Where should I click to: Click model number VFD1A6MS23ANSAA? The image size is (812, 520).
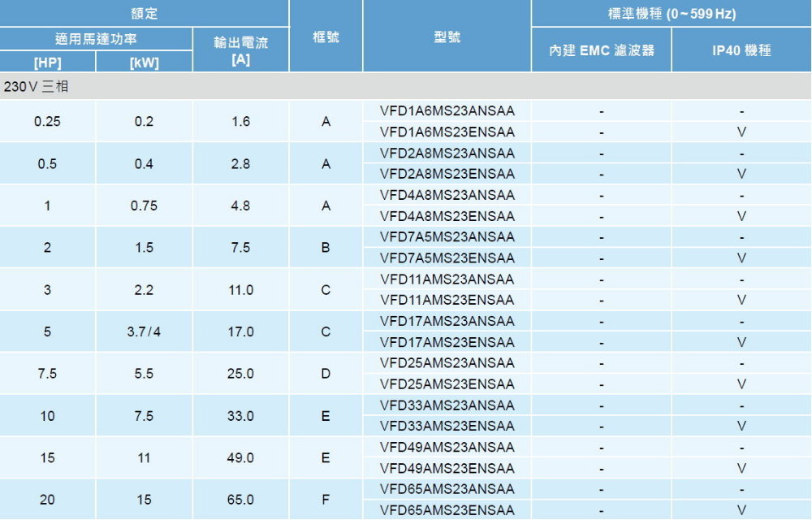[x=447, y=110]
